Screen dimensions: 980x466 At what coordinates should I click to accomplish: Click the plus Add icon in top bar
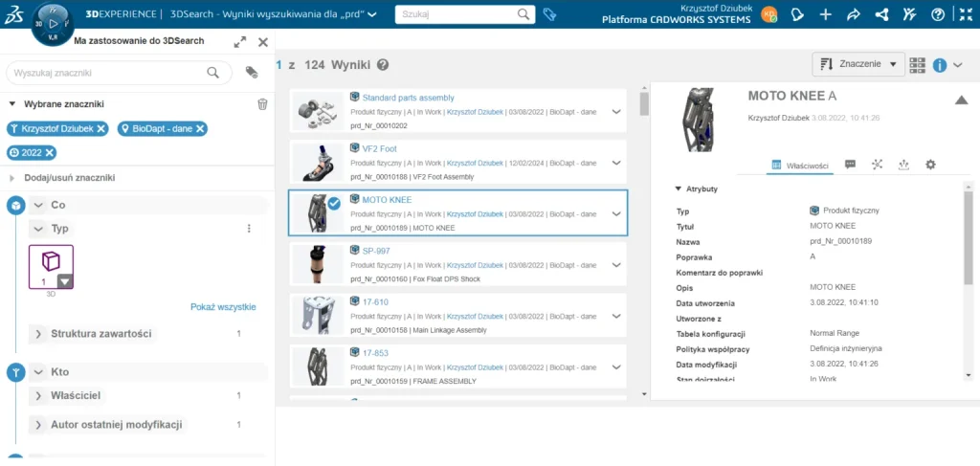pos(826,14)
